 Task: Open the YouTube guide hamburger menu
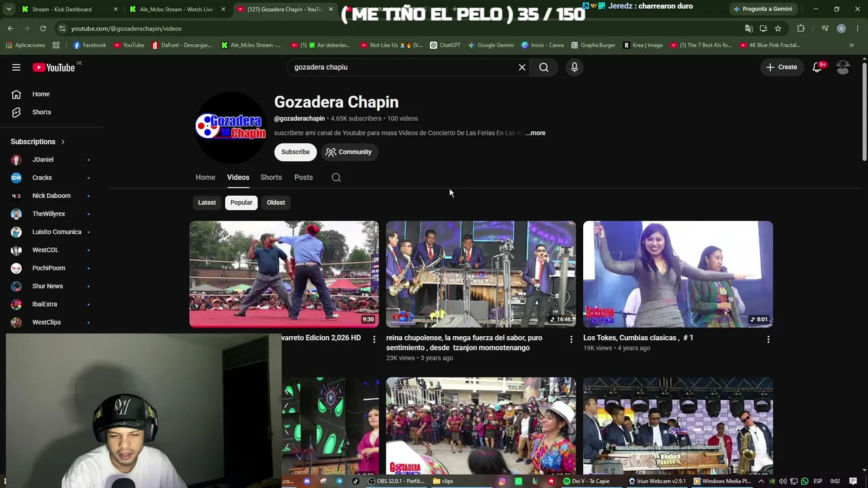tap(16, 67)
